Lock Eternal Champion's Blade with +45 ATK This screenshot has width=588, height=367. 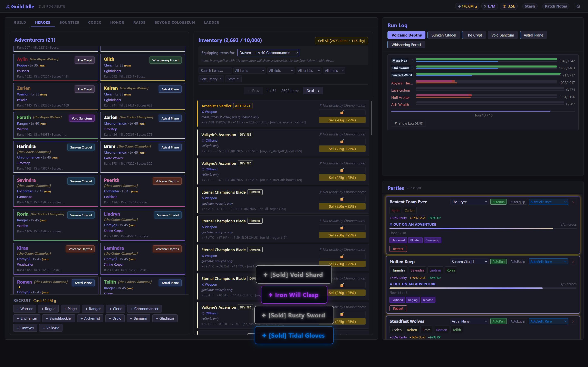coord(342,199)
